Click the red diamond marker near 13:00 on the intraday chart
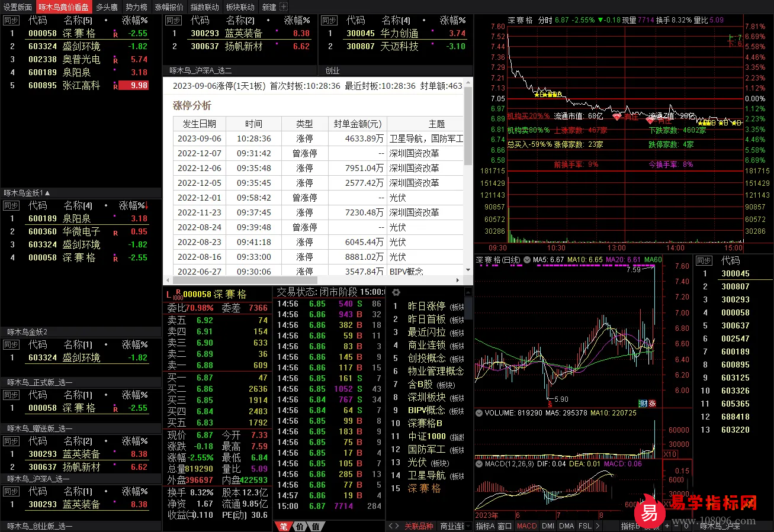This screenshot has width=774, height=532. (617, 117)
